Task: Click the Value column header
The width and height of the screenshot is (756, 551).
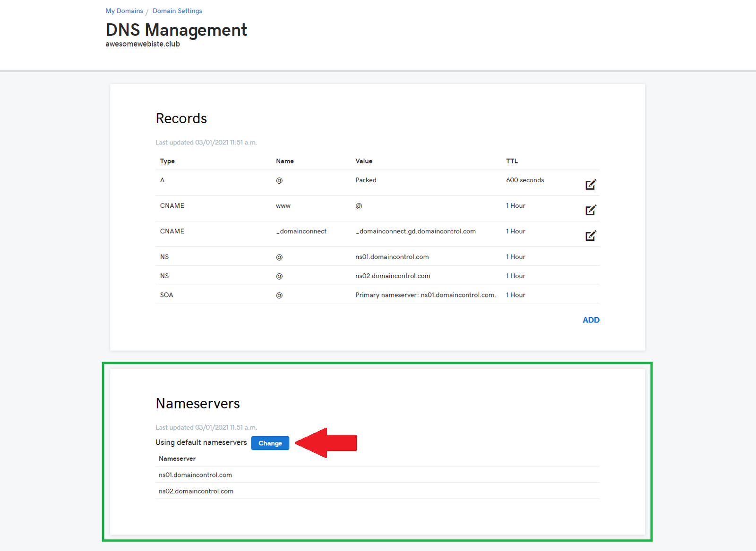Action: [364, 161]
